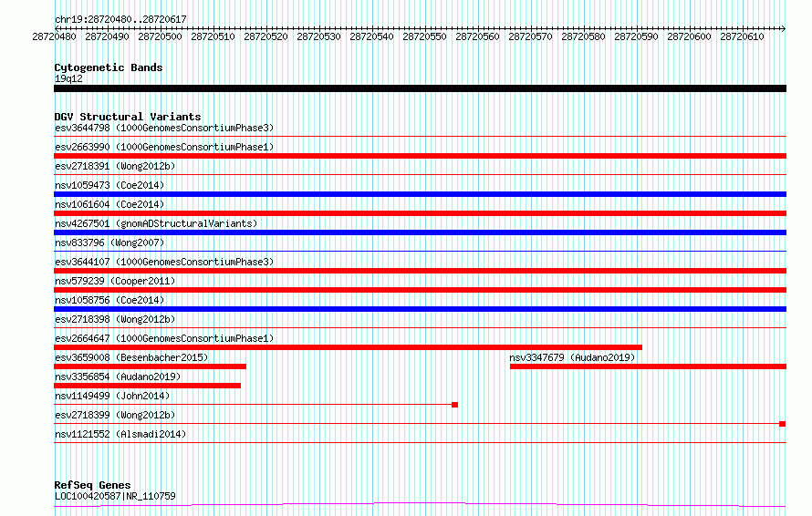Click the magenta LOC100420587 gene line

pyautogui.click(x=420, y=504)
